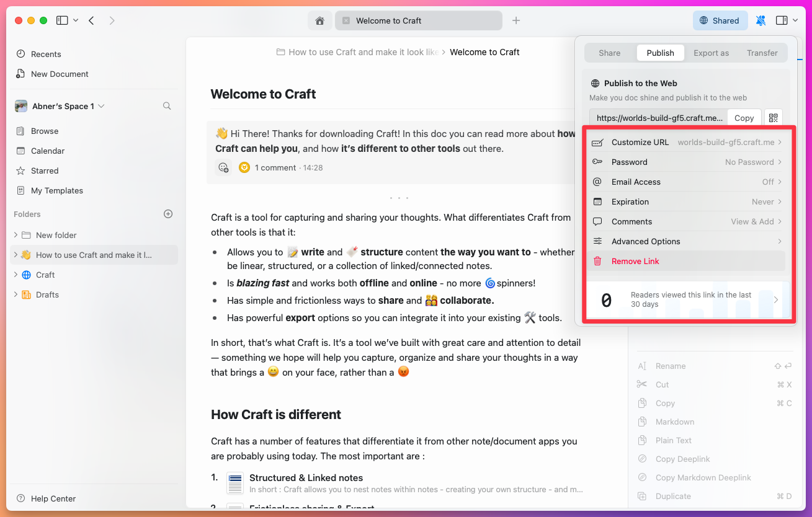Viewport: 812px width, 517px height.
Task: Copy document as Plain Text
Action: pos(674,440)
